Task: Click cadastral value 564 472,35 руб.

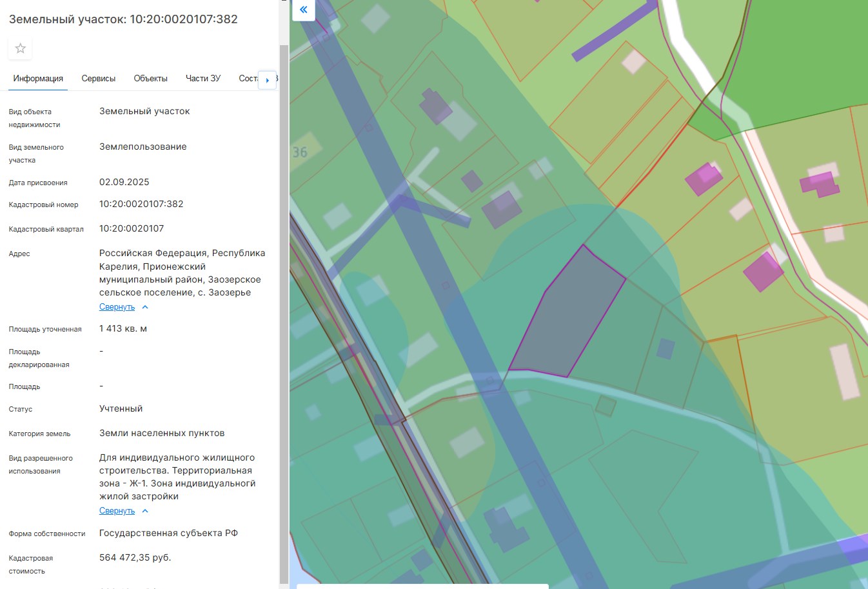Action: (x=135, y=557)
